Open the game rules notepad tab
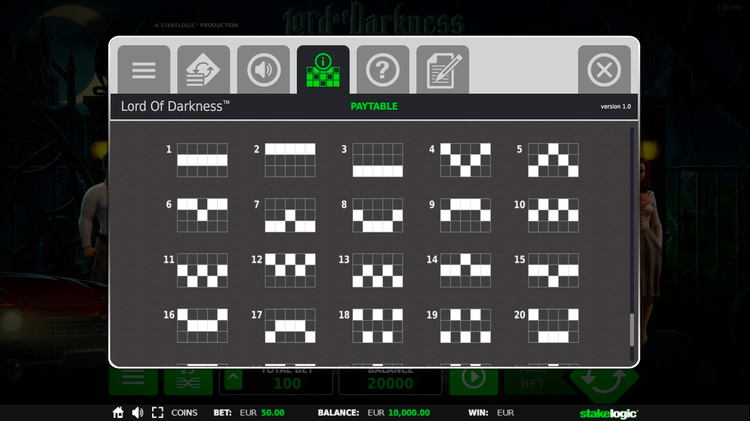This screenshot has height=421, width=750. pos(442,70)
